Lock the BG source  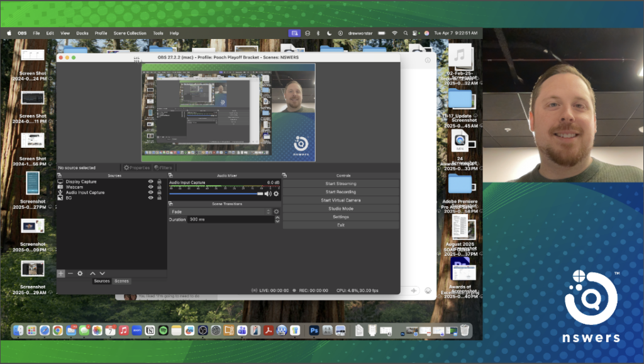tap(158, 198)
